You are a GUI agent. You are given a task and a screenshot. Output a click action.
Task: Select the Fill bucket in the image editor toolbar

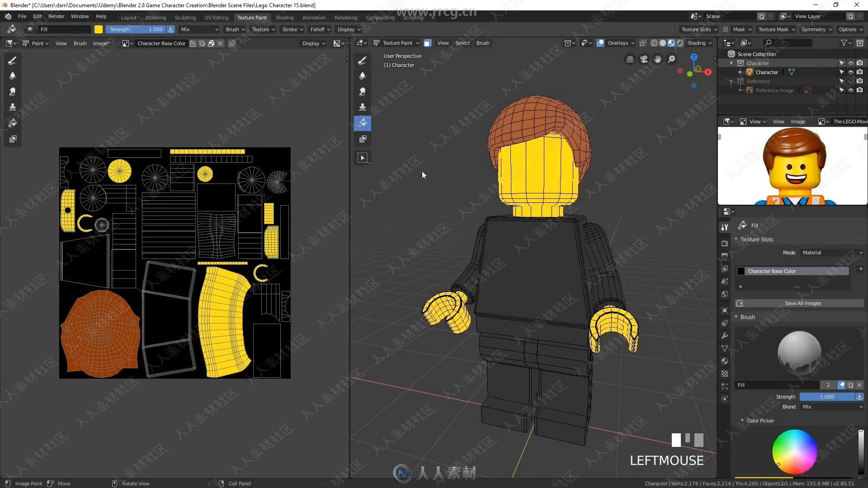click(x=13, y=123)
